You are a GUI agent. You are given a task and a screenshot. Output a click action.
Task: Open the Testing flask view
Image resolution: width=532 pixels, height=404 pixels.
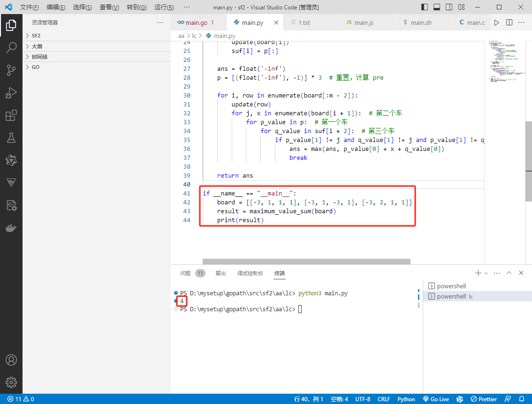pos(11,138)
